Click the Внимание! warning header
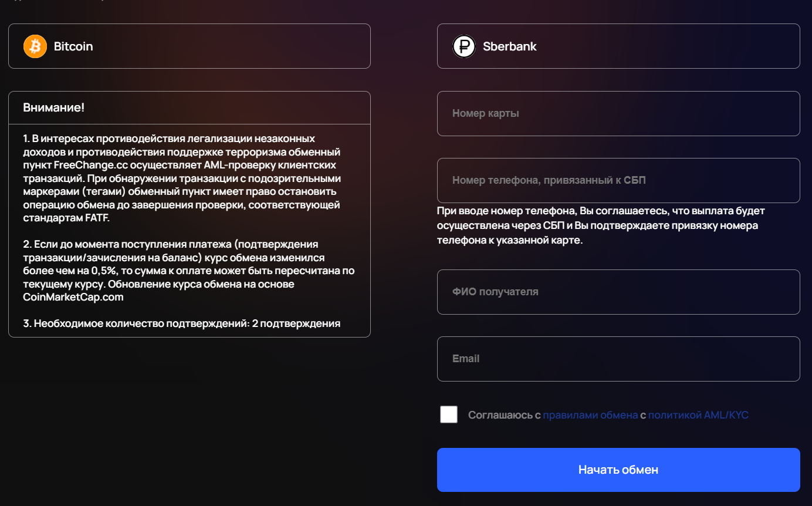812x506 pixels. pos(54,108)
